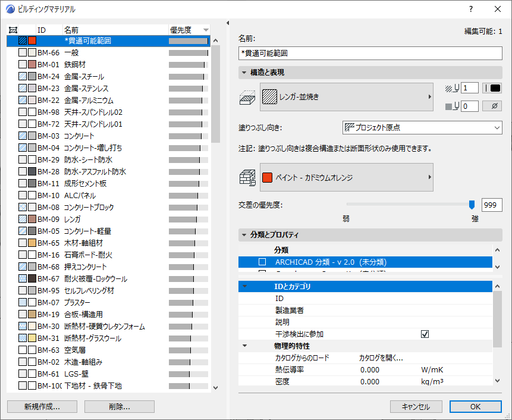Collapse the left list panel arrow
This screenshot has width=512, height=420.
coord(228,23)
